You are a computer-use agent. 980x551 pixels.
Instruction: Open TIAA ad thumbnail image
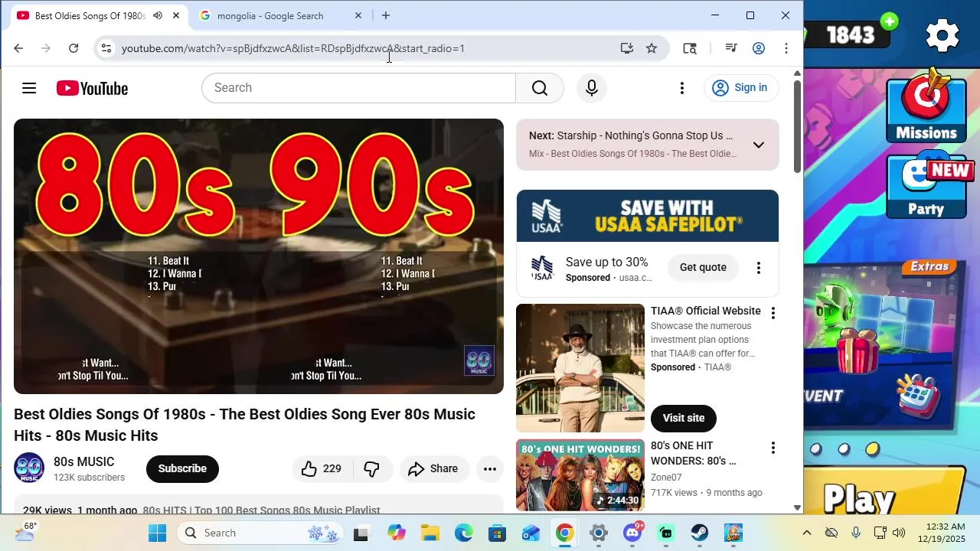click(x=580, y=368)
